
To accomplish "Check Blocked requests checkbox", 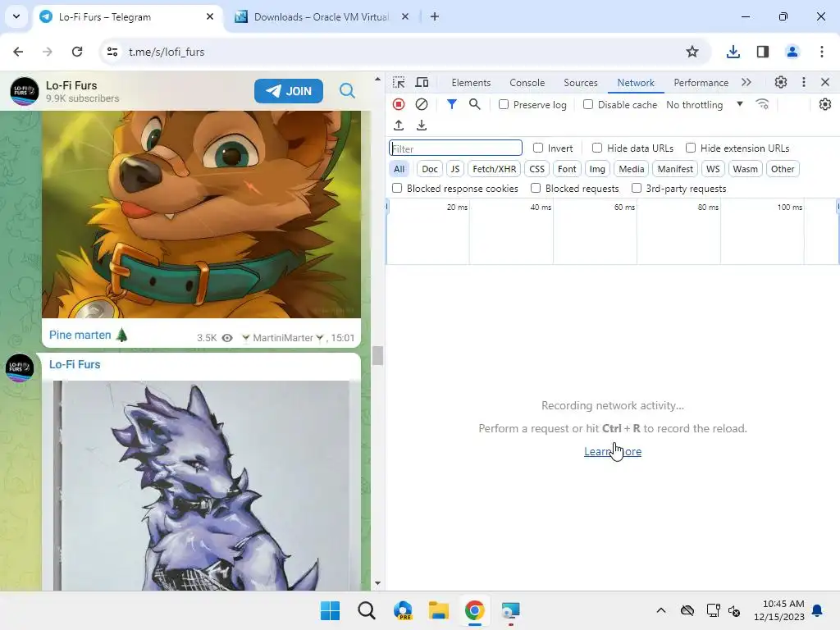I will pyautogui.click(x=536, y=188).
